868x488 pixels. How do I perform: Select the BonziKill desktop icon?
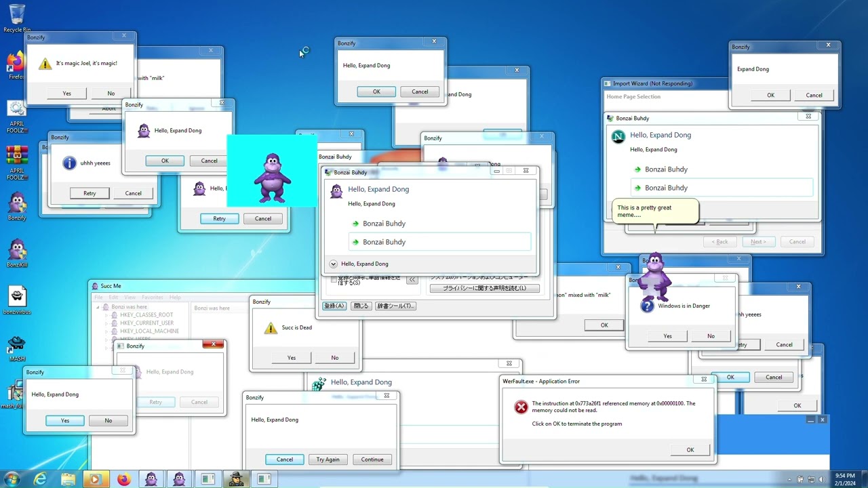(17, 253)
